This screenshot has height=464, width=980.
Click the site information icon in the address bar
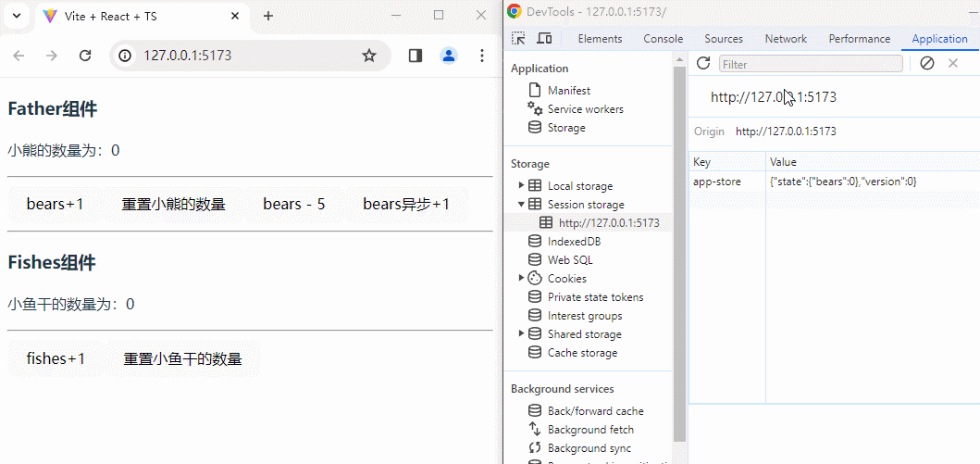click(x=127, y=56)
